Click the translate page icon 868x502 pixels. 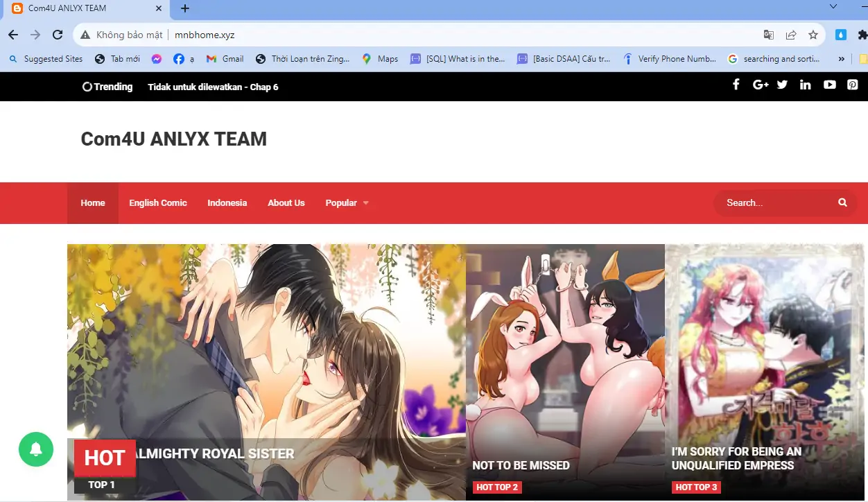pos(769,35)
